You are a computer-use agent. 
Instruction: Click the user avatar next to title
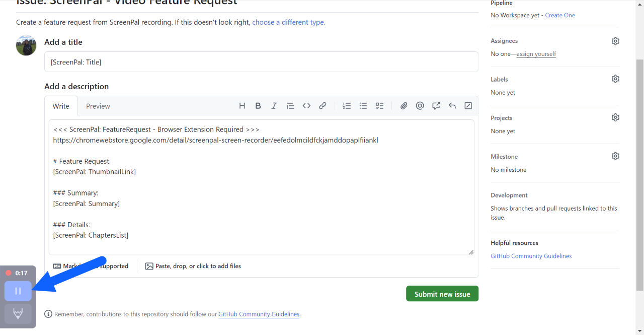[26, 45]
